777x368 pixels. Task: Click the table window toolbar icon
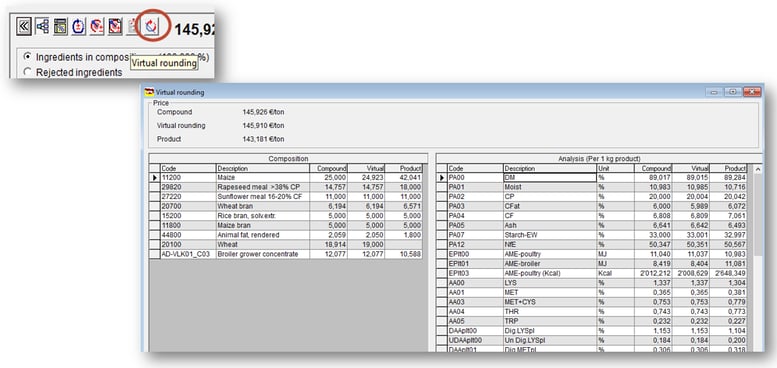coord(60,26)
